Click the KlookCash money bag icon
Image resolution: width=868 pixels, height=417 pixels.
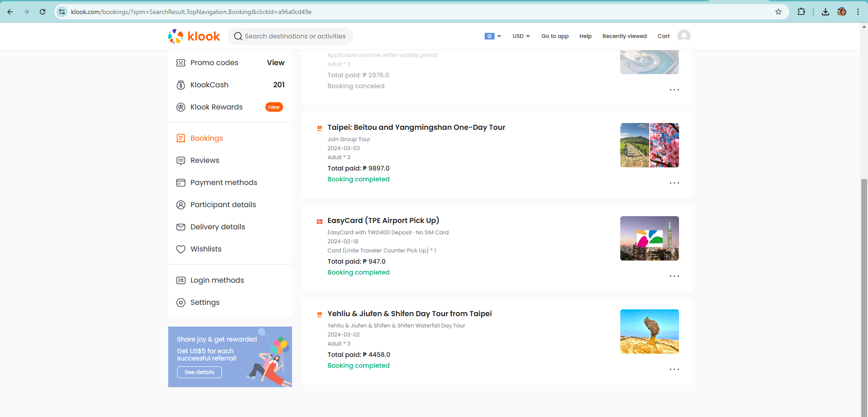coord(181,85)
